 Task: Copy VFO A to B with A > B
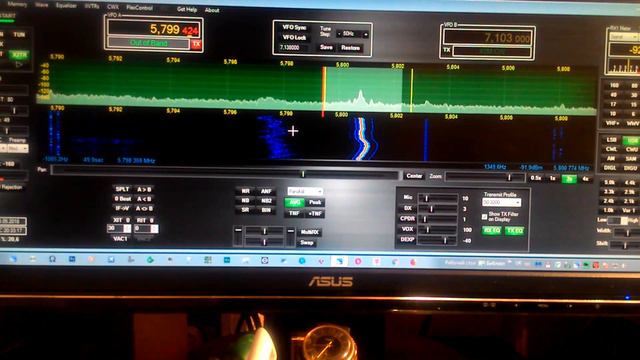pos(144,190)
